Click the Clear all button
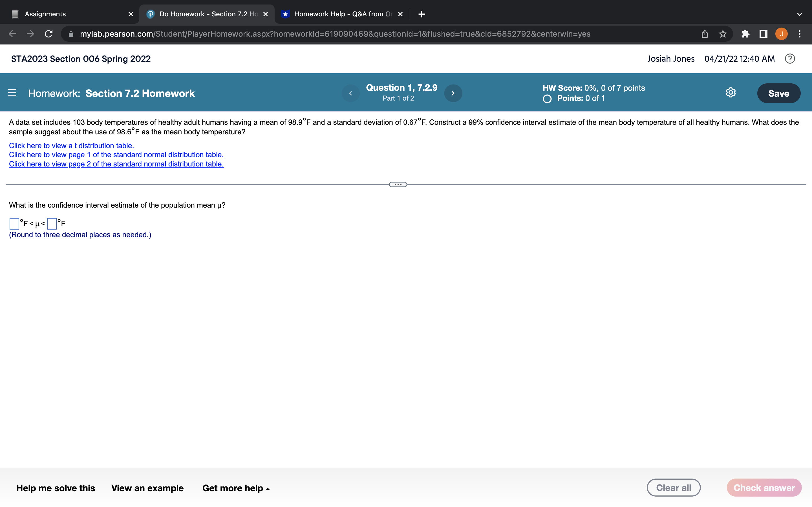 point(674,487)
